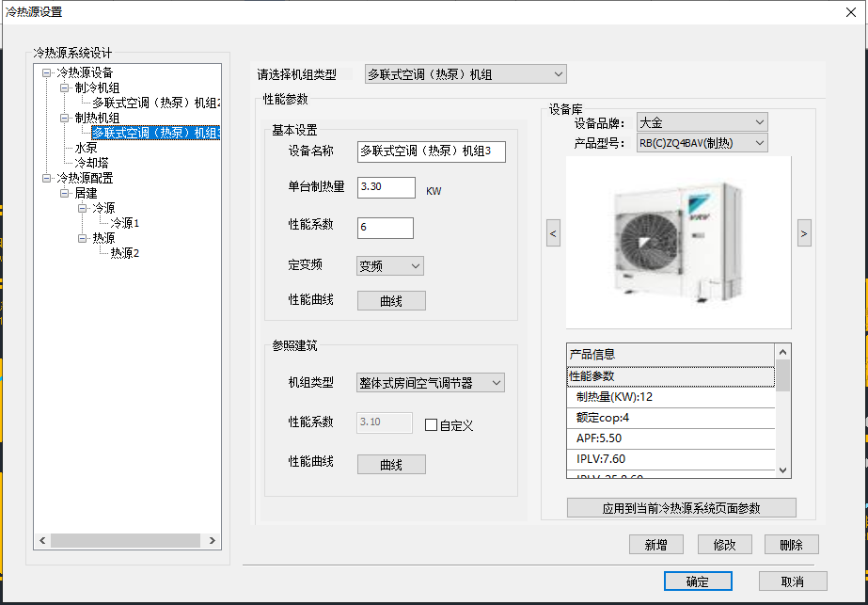
Task: Select 冷源1 in the tree
Action: (x=124, y=223)
